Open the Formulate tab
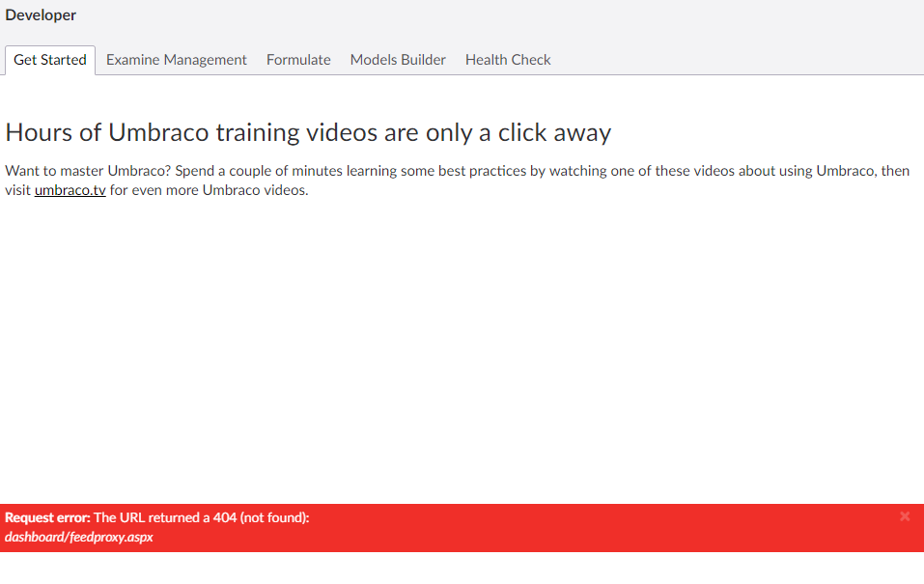924x584 pixels. (298, 60)
